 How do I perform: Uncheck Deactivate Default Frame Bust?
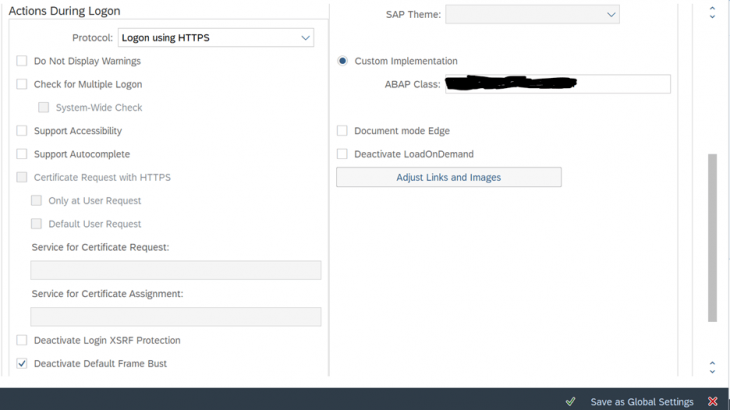coord(21,363)
